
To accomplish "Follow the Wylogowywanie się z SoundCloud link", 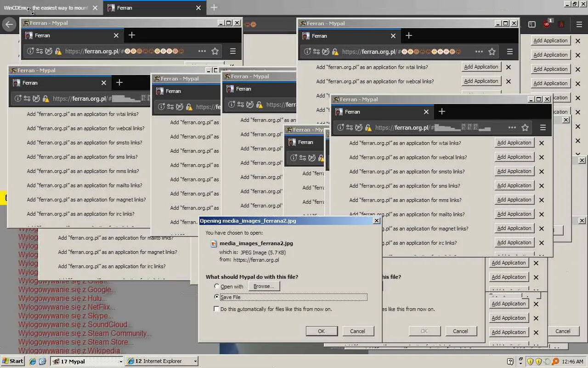I will 75,325.
